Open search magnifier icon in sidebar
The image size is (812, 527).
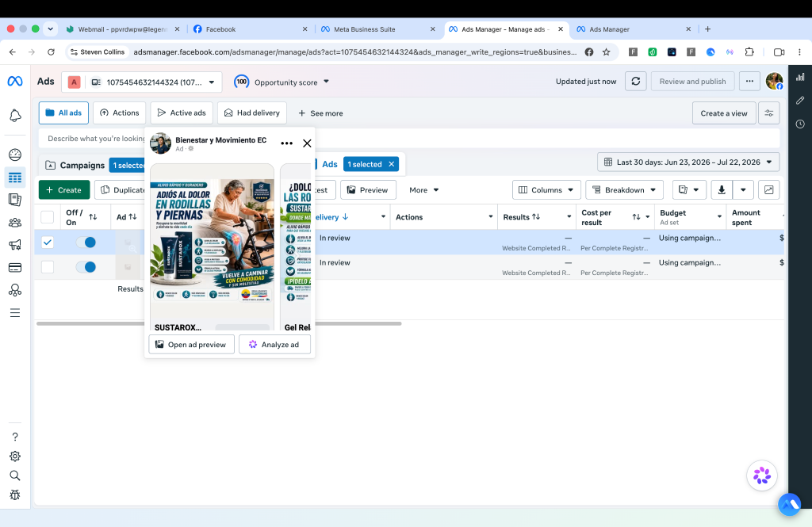15,475
